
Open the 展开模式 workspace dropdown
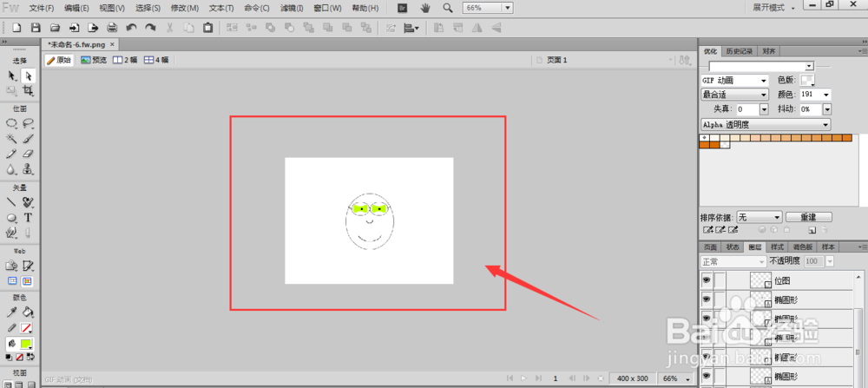[774, 9]
